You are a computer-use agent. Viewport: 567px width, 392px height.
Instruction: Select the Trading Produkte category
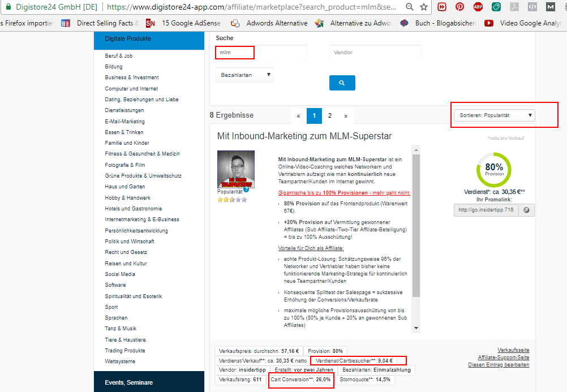pyautogui.click(x=124, y=350)
